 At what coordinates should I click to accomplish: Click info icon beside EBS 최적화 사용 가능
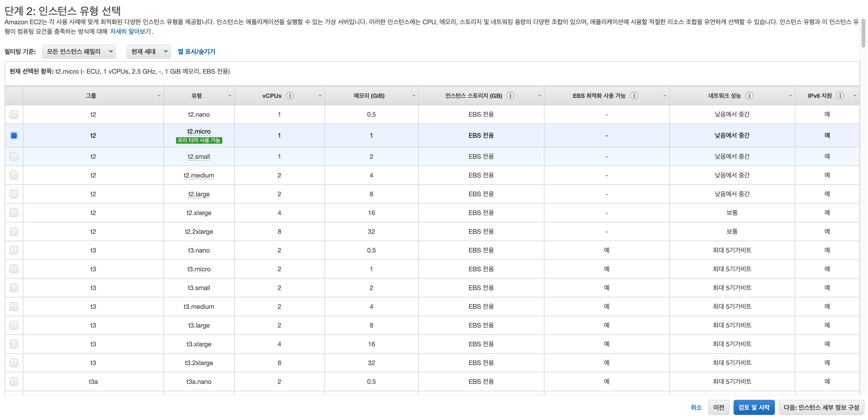pyautogui.click(x=634, y=95)
